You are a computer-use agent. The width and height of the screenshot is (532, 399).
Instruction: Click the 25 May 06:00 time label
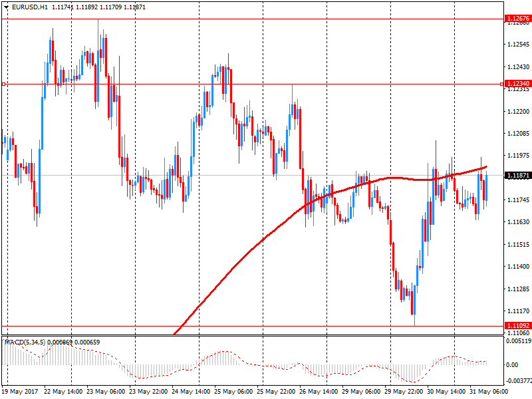click(233, 392)
